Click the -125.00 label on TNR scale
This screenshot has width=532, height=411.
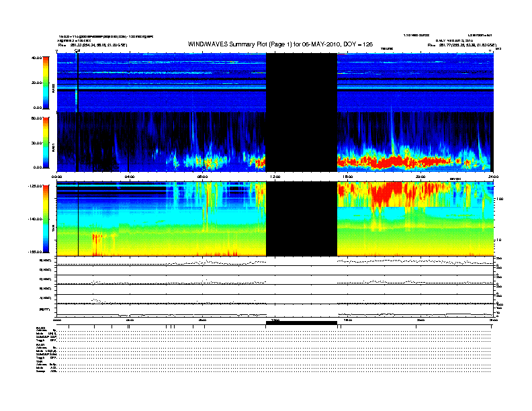click(35, 186)
